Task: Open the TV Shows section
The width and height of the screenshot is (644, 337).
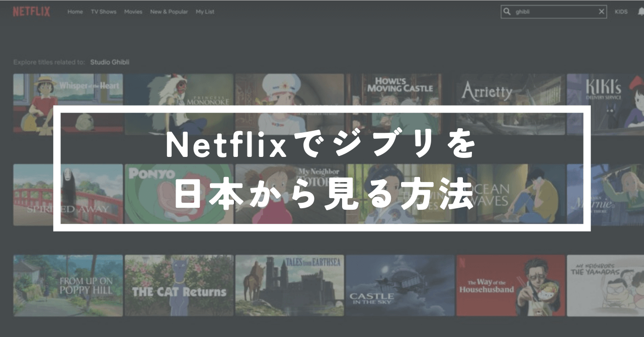Action: click(x=103, y=12)
